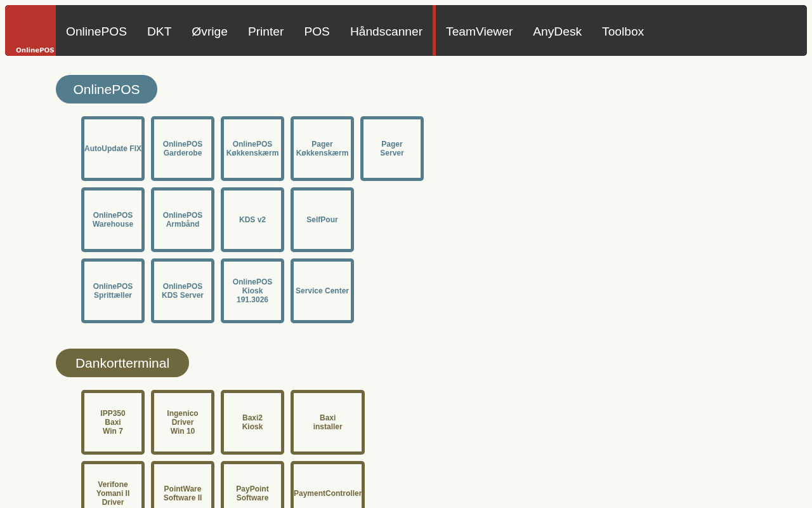This screenshot has height=508, width=812.
Task: Click the OnlinePOS section heading pill
Action: [107, 90]
